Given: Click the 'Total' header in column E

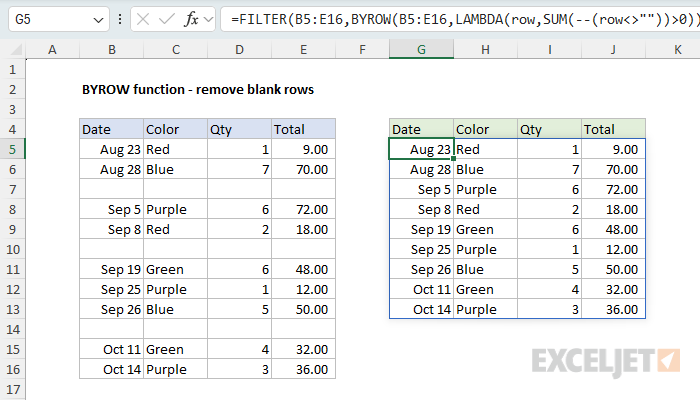Looking at the screenshot, I should pos(304,129).
